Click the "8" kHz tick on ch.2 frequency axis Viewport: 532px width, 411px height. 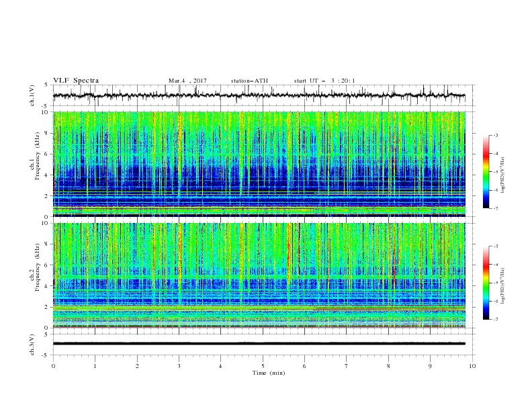(x=47, y=244)
